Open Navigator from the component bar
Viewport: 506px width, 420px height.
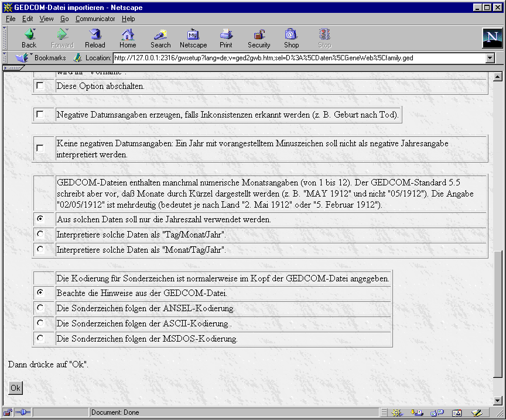[398, 412]
